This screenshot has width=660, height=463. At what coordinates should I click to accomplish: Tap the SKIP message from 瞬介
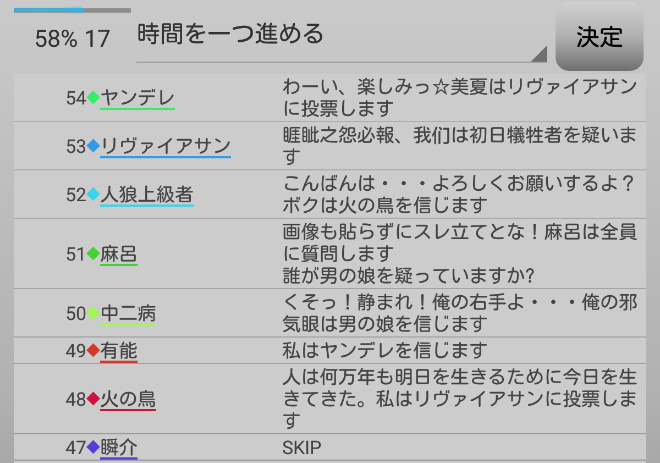point(302,448)
